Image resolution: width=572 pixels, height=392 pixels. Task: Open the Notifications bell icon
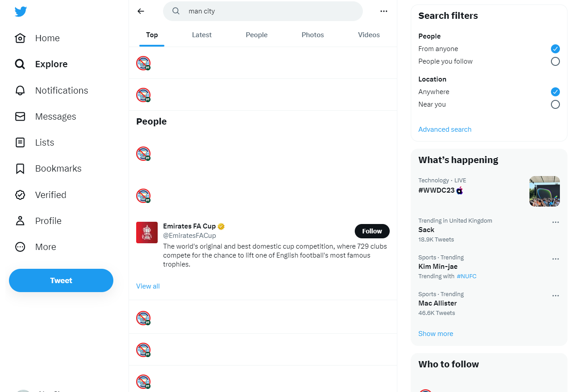pyautogui.click(x=20, y=90)
